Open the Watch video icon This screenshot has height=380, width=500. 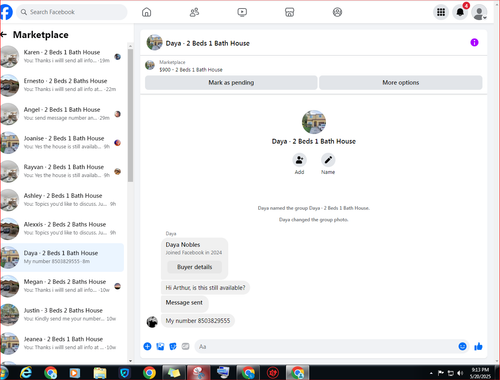pyautogui.click(x=242, y=12)
